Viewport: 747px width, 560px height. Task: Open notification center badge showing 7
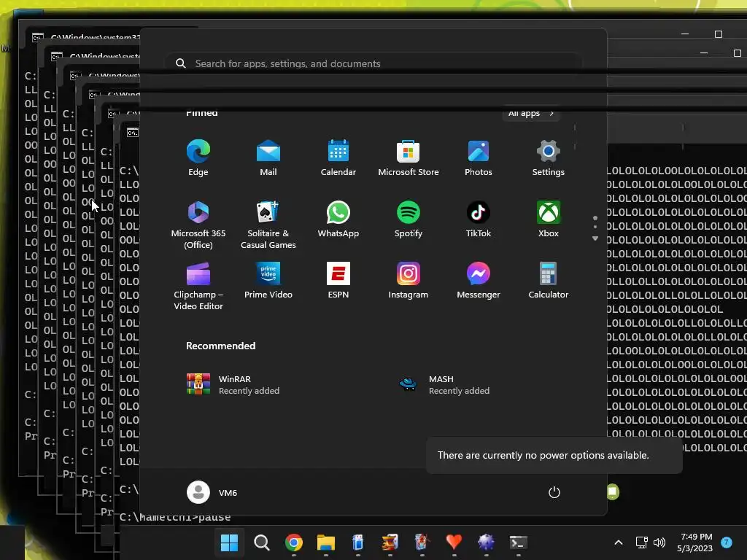pos(727,542)
